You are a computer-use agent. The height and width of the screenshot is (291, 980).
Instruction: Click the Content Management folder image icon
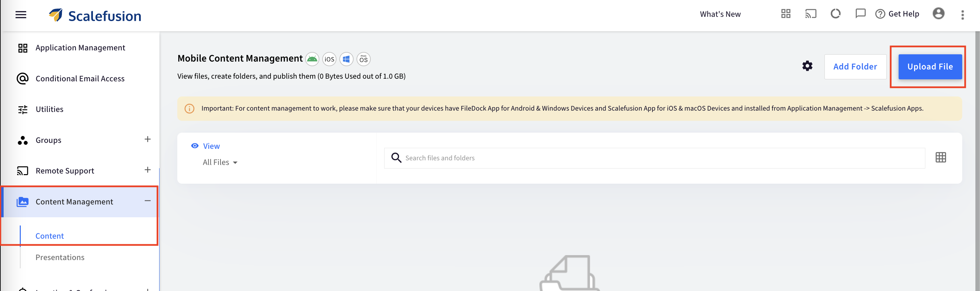(22, 202)
